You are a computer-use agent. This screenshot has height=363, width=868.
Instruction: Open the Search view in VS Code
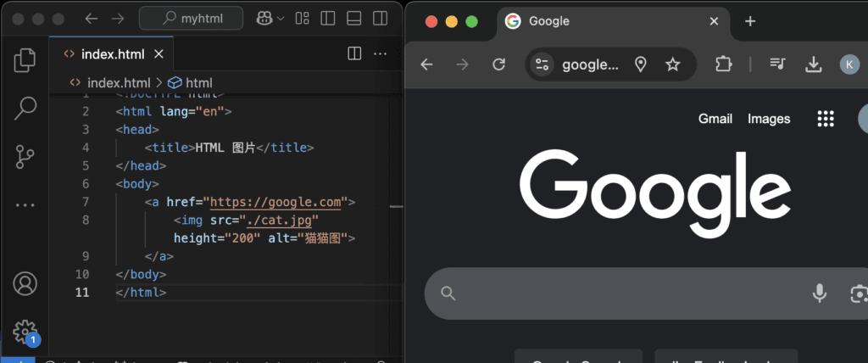pyautogui.click(x=25, y=108)
